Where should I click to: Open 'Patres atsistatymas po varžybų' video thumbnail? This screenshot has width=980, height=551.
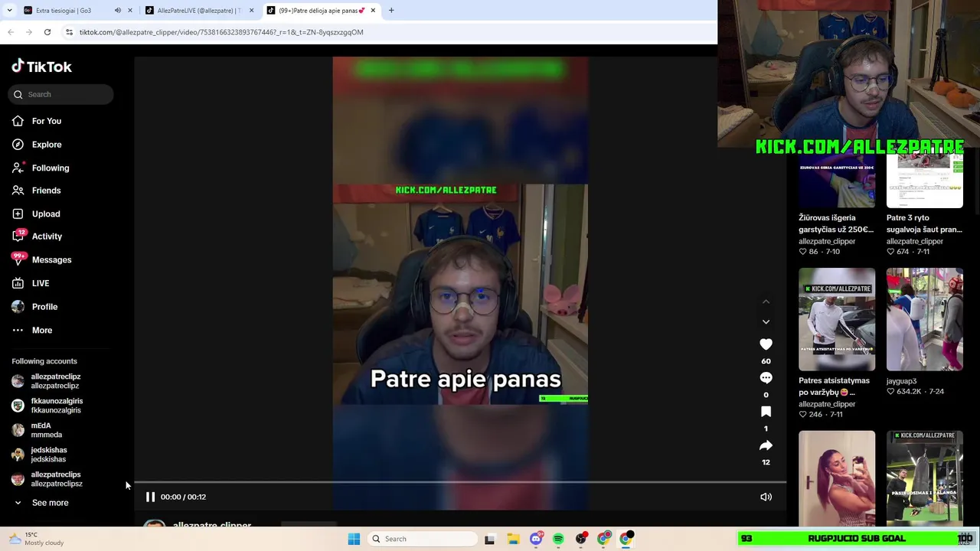pyautogui.click(x=837, y=319)
